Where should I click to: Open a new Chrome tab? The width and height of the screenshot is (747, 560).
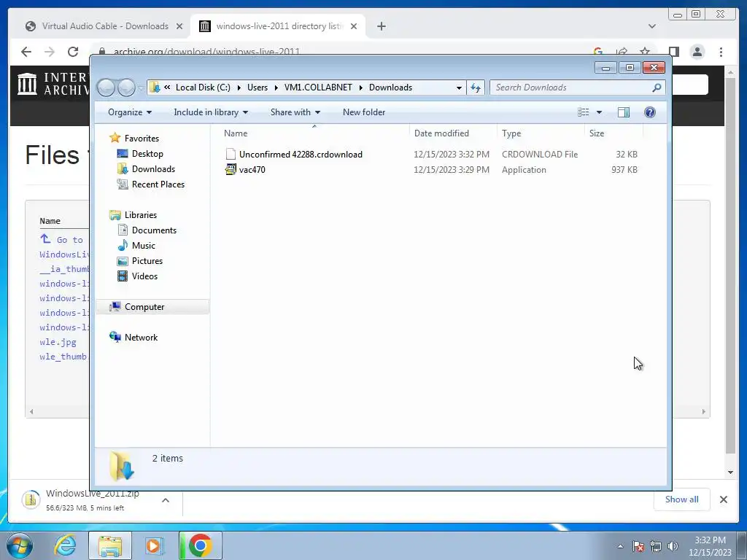(x=381, y=26)
